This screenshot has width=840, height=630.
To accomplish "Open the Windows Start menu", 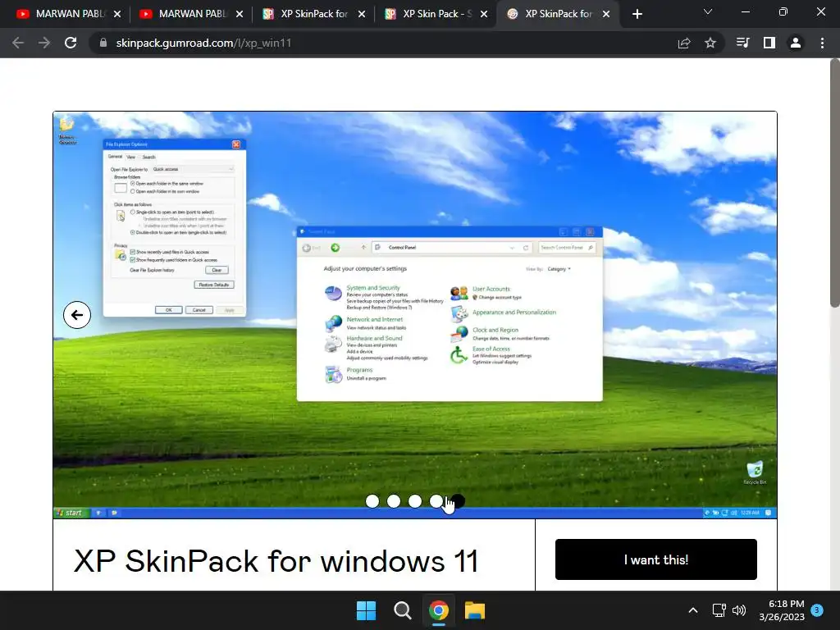I will pos(367,610).
